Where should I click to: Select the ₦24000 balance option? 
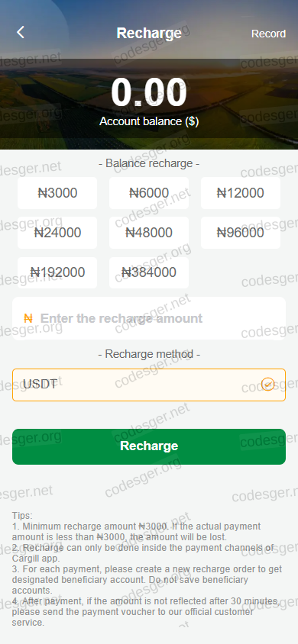(x=57, y=233)
